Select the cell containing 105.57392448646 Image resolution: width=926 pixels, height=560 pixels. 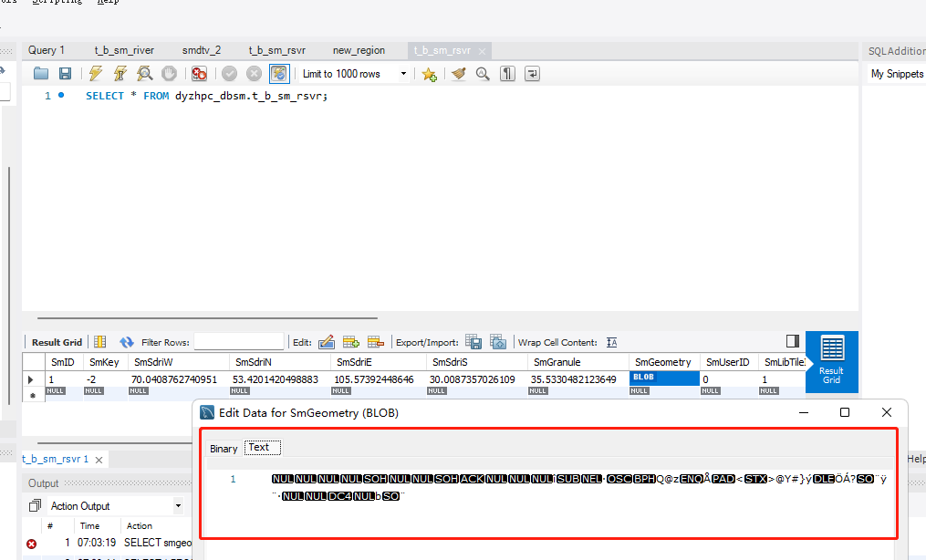point(379,379)
